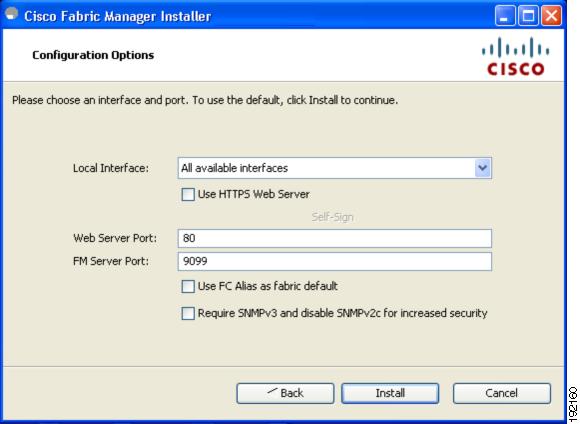Image resolution: width=580 pixels, height=424 pixels.
Task: Click the Local Interface label
Action: pyautogui.click(x=111, y=168)
